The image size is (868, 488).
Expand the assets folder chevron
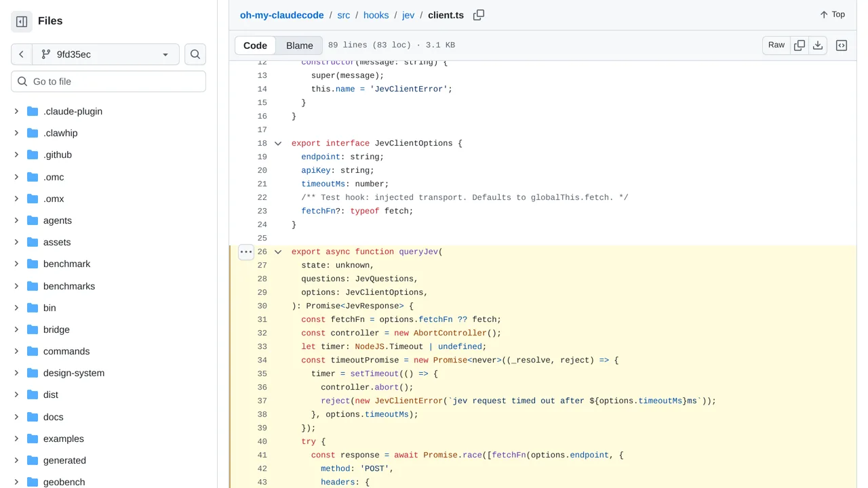[16, 242]
